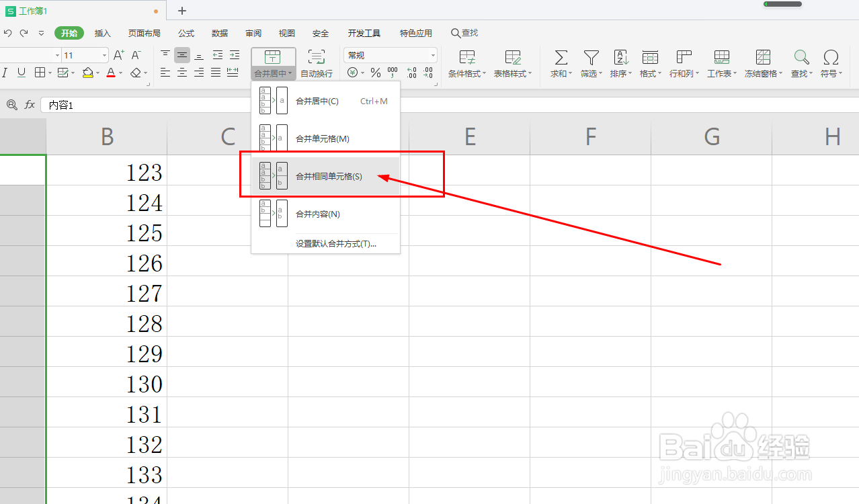
Task: Switch to the 插入 tab
Action: (102, 33)
